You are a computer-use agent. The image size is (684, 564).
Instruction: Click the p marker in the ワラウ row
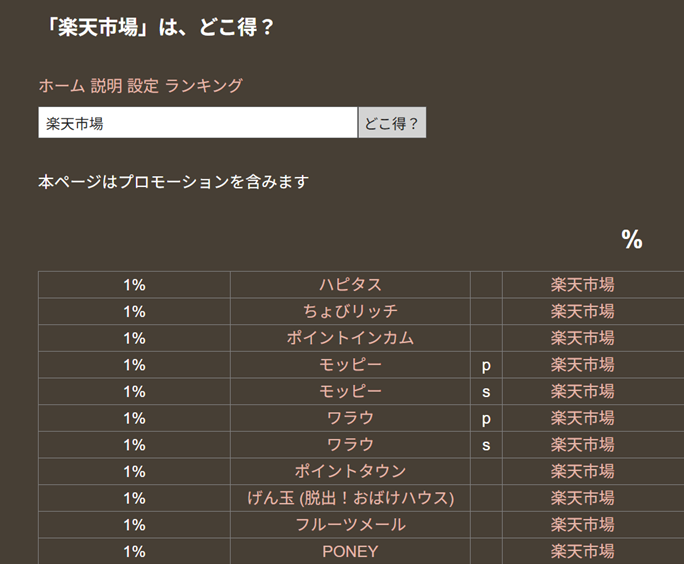click(486, 419)
